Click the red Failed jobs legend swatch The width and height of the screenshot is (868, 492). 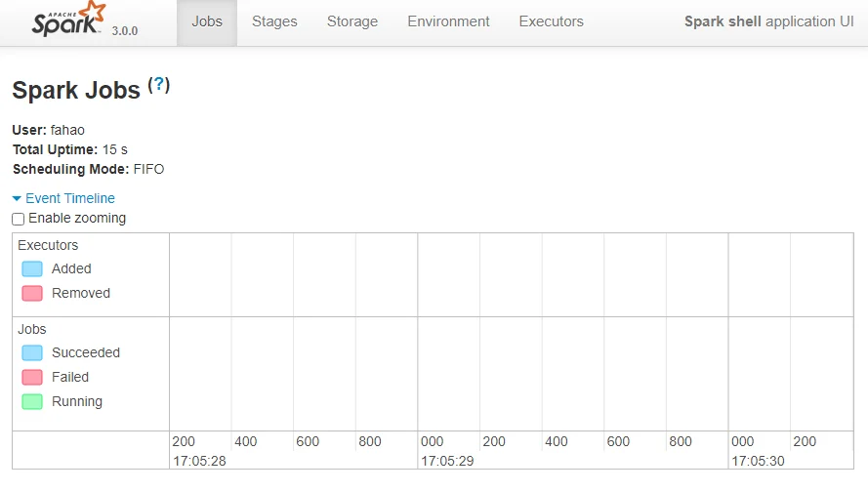point(32,377)
